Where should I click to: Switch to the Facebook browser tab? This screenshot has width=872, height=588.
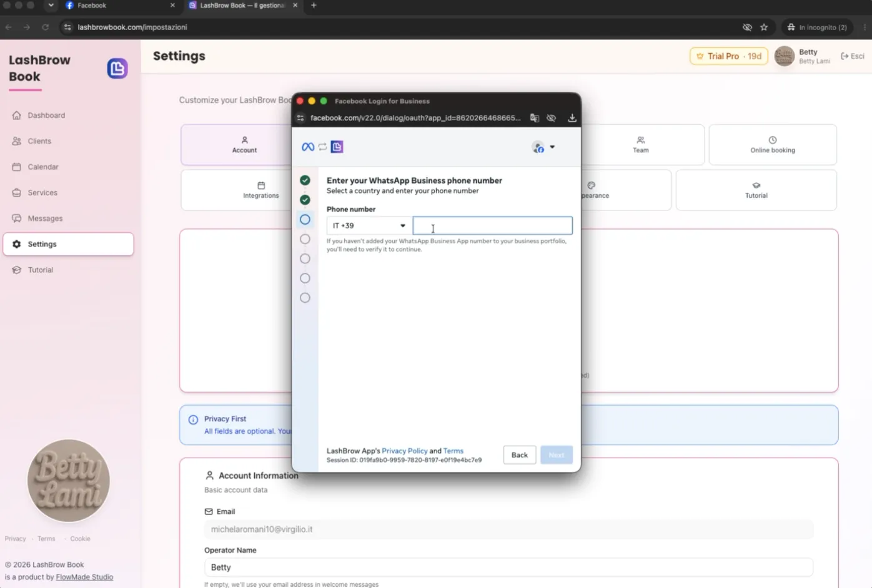click(119, 5)
